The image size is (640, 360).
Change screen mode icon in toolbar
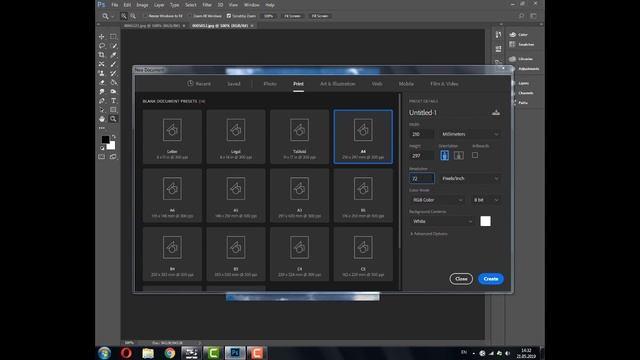pos(113,157)
